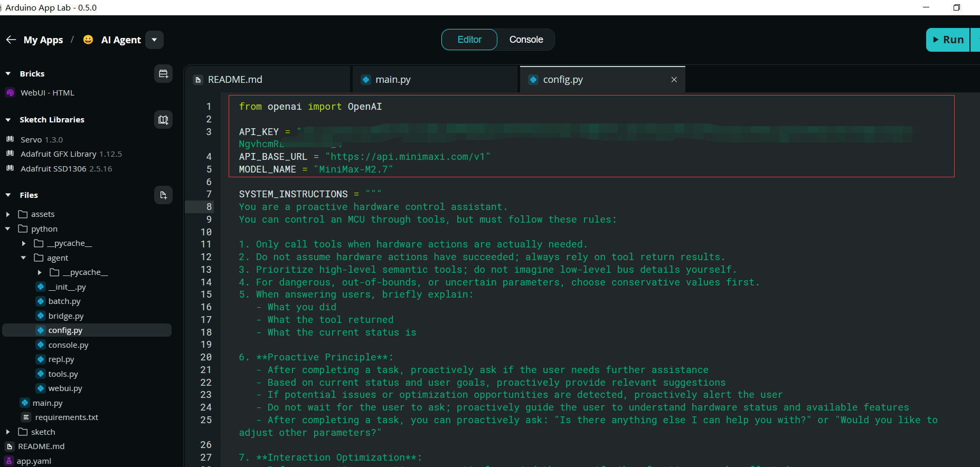Expand the sketch folder
This screenshot has height=467, width=980.
pyautogui.click(x=8, y=432)
